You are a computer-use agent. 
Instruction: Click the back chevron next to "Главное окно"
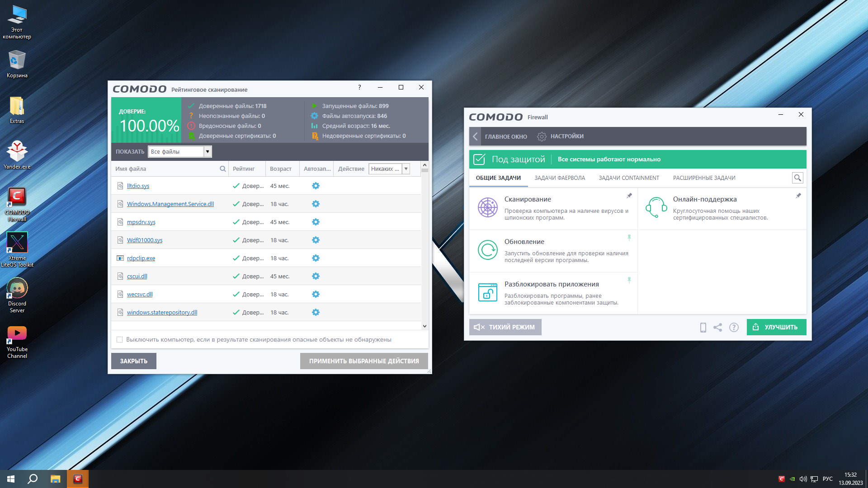pos(475,136)
